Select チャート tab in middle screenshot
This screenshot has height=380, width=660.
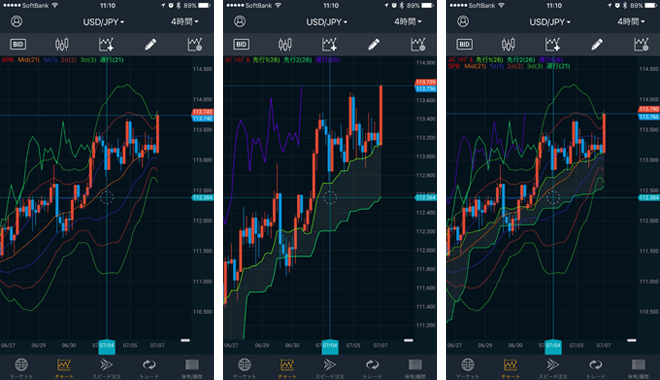tap(287, 368)
